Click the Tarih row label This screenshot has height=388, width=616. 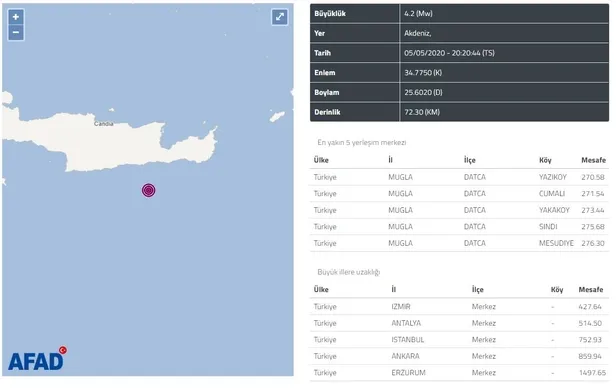pyautogui.click(x=323, y=53)
